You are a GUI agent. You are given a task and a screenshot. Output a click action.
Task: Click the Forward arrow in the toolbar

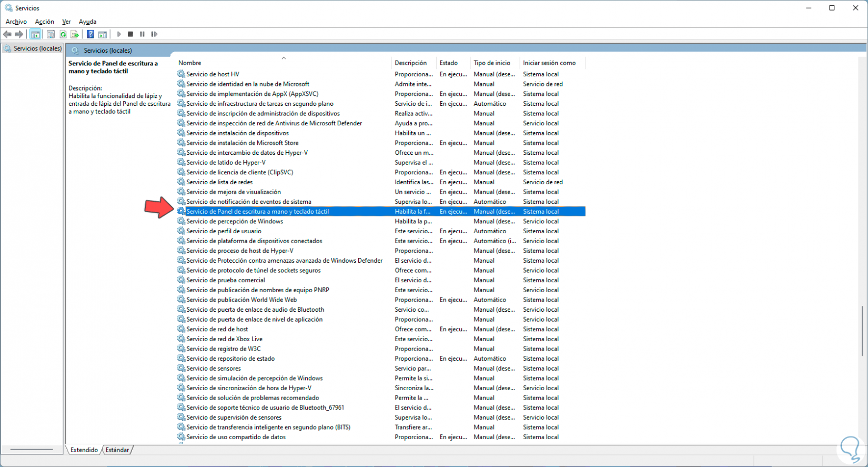point(19,34)
